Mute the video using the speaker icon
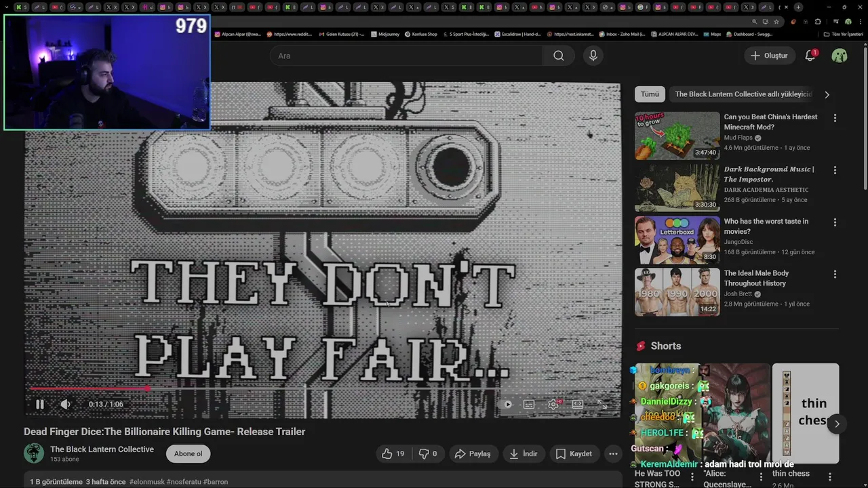The image size is (868, 488). (65, 404)
